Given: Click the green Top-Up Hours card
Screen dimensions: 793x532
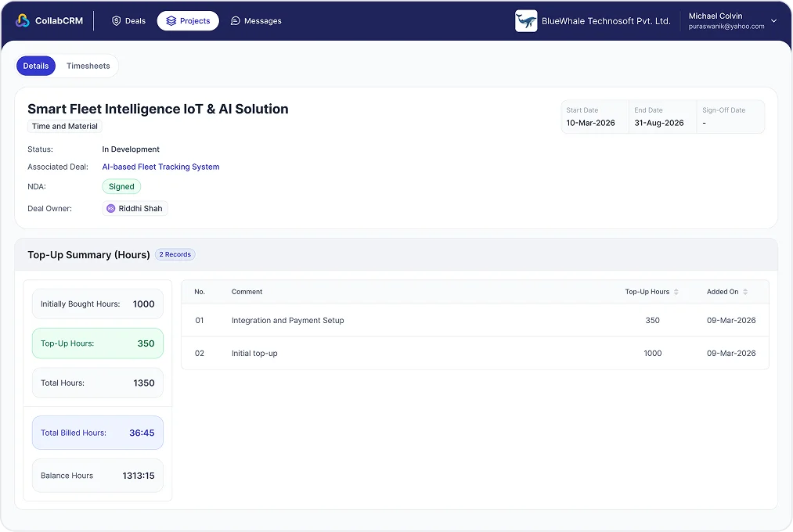Looking at the screenshot, I should point(98,343).
